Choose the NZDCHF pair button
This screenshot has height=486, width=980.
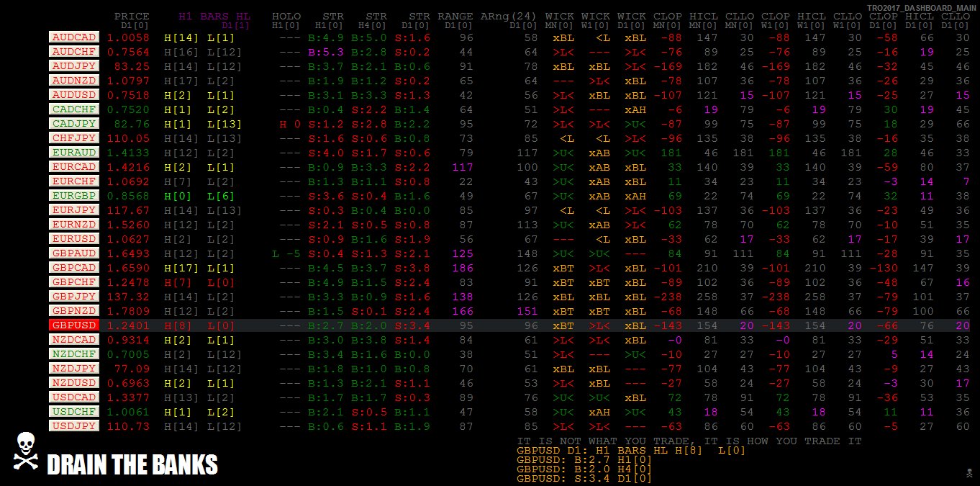74,354
